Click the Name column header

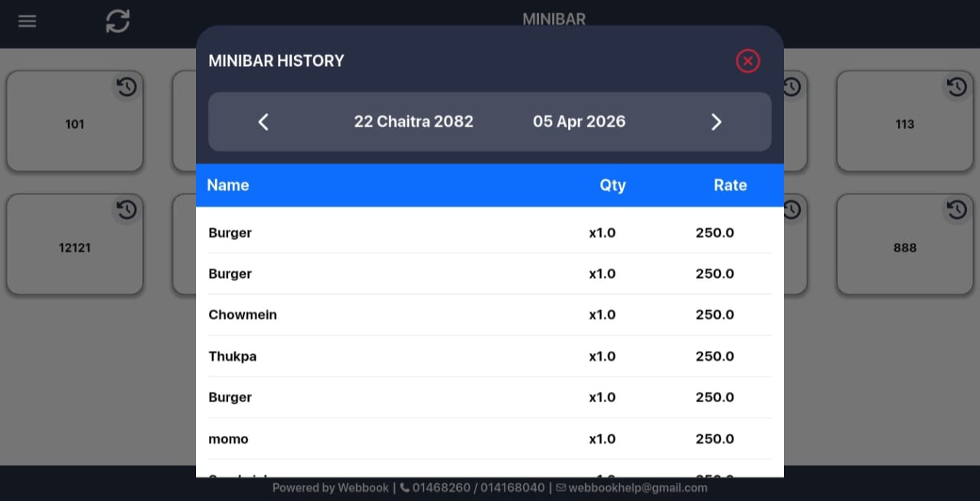pyautogui.click(x=228, y=185)
